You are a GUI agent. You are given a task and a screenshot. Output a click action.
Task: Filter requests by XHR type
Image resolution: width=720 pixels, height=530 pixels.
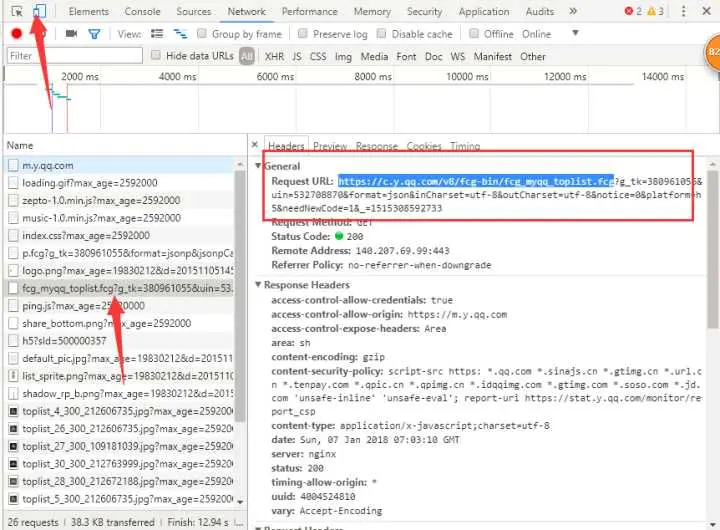274,56
